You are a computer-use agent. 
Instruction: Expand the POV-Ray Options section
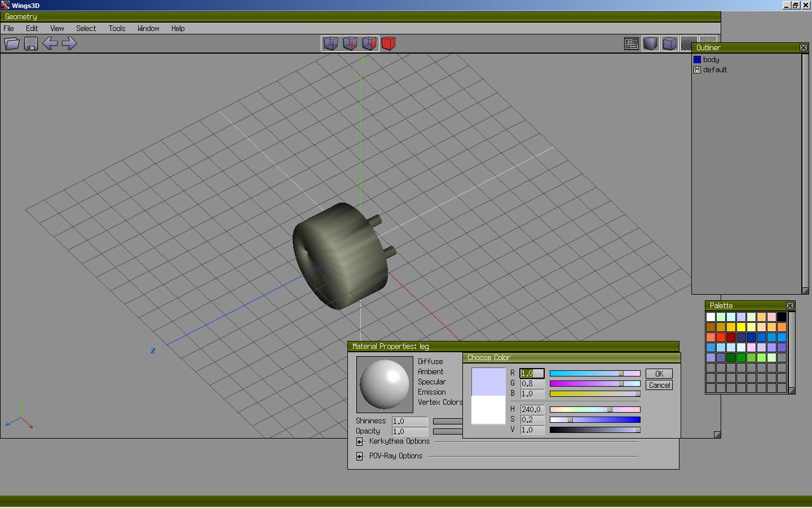360,456
